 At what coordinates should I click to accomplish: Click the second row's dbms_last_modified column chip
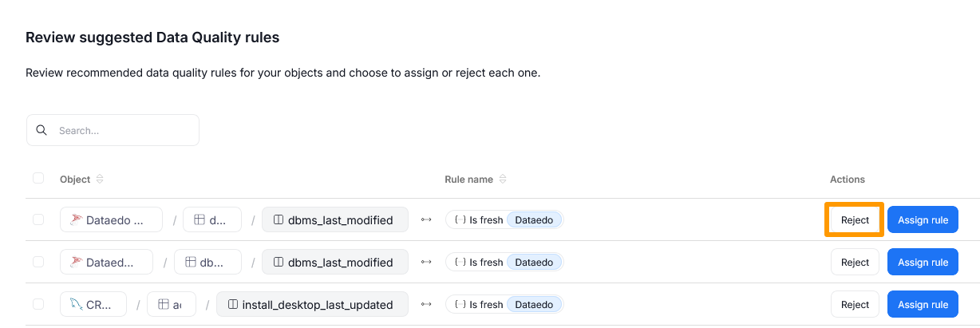(x=334, y=262)
